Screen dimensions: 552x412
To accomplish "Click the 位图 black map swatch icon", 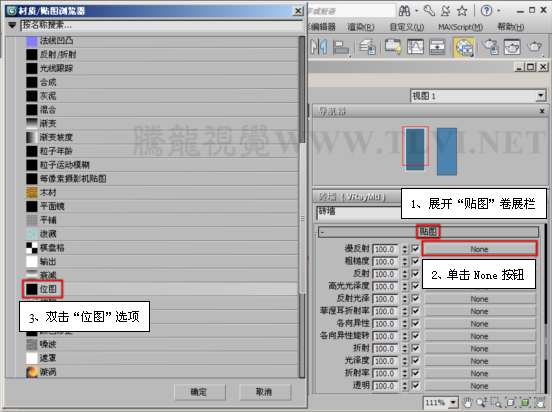I will pyautogui.click(x=32, y=289).
